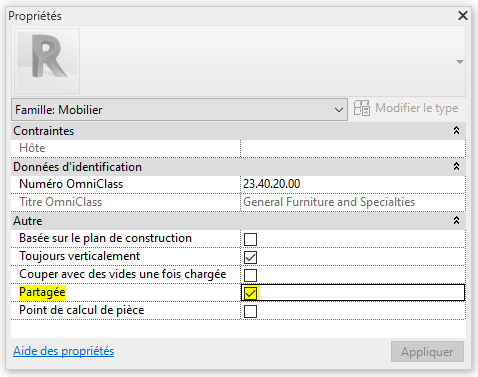Viewport: 478px width, 377px height.
Task: Click the Appliquer button
Action: pyautogui.click(x=427, y=351)
